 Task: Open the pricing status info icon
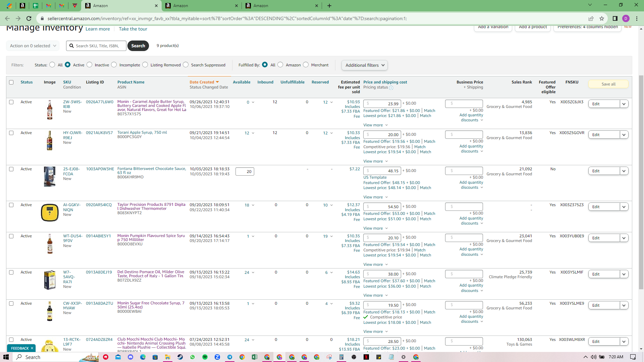click(391, 88)
